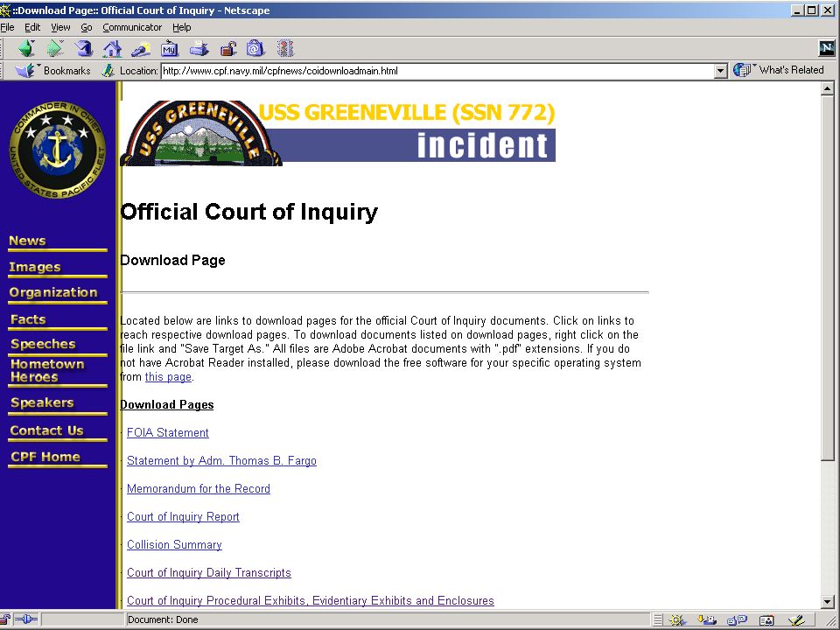Open the Images sidebar link
The height and width of the screenshot is (630, 840).
tap(35, 267)
